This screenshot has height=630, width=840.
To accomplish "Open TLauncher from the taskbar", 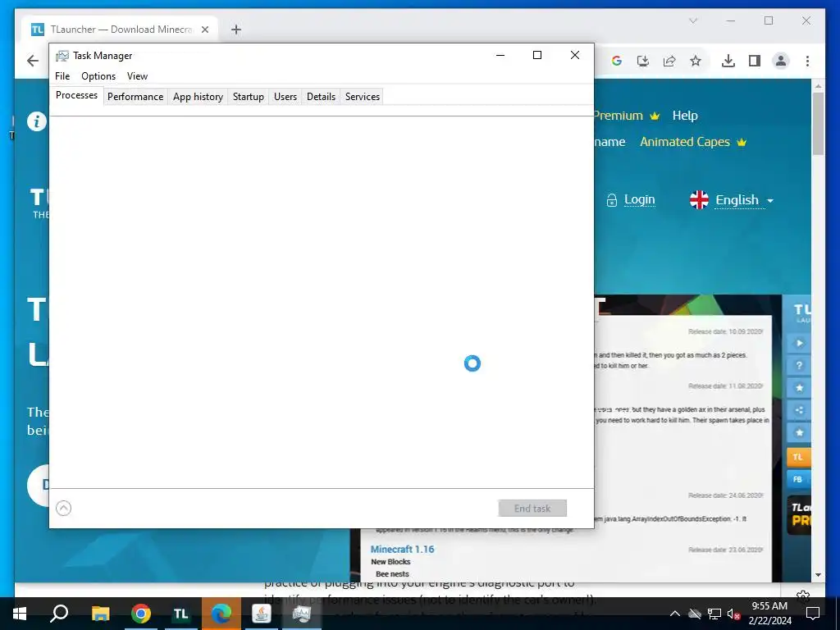I will [x=181, y=614].
